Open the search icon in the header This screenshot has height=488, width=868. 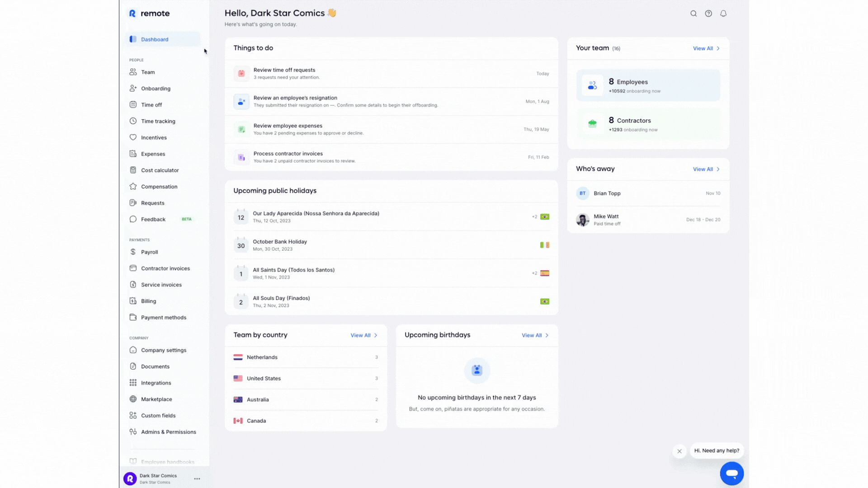tap(693, 14)
